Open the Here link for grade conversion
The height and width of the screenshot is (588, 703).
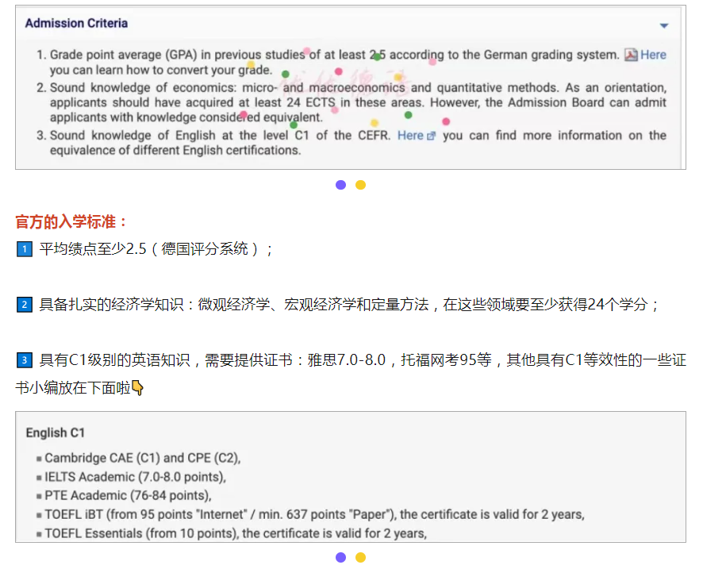pos(653,55)
